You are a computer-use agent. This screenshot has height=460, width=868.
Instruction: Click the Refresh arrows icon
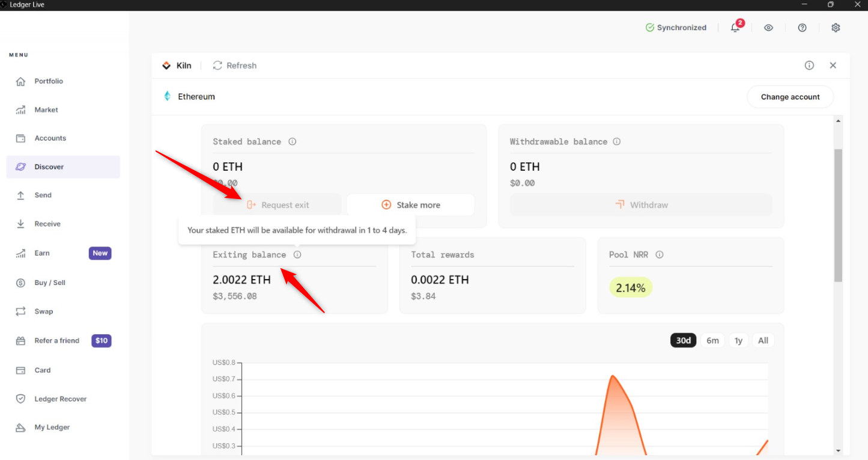[217, 66]
